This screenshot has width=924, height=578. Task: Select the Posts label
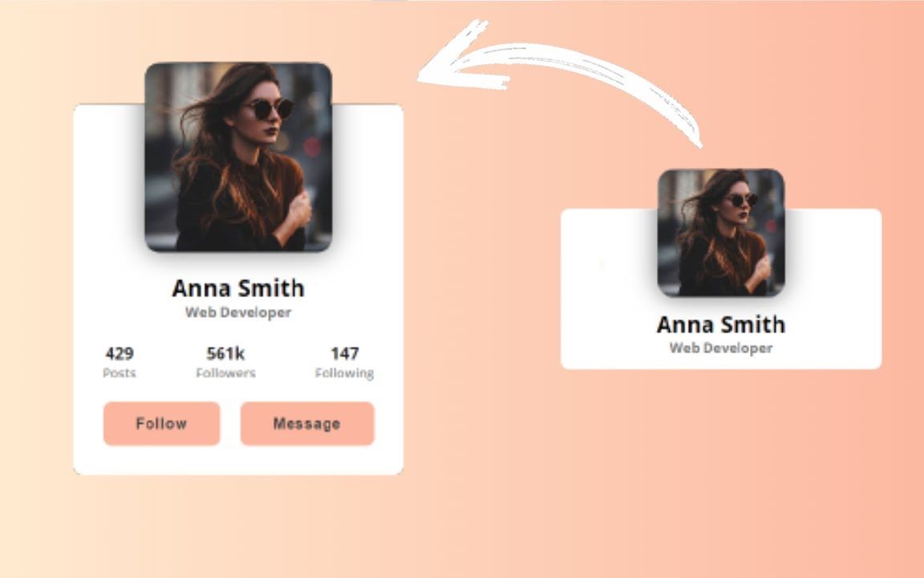[120, 372]
